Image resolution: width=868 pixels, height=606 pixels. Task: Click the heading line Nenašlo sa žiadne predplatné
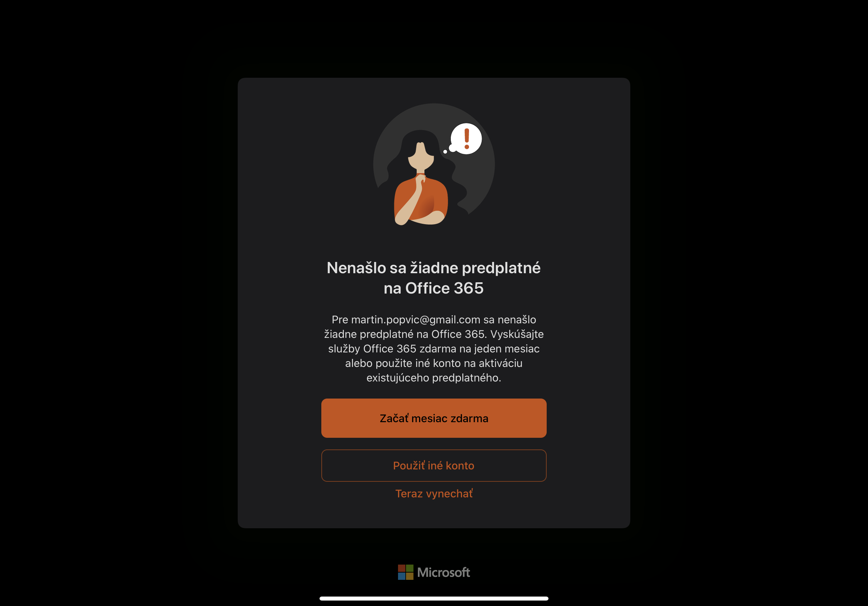tap(434, 268)
